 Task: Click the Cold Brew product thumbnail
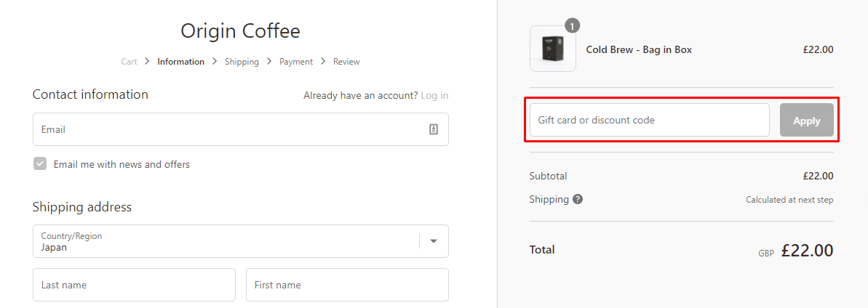pyautogui.click(x=552, y=49)
